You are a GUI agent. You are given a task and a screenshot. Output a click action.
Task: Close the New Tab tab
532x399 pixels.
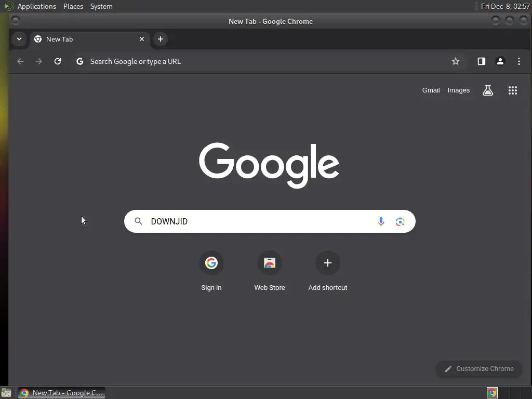[142, 39]
